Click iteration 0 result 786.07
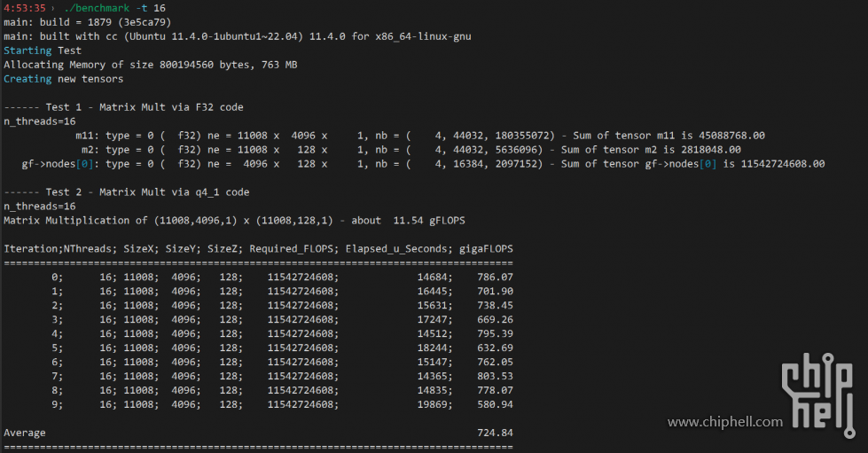 [495, 277]
